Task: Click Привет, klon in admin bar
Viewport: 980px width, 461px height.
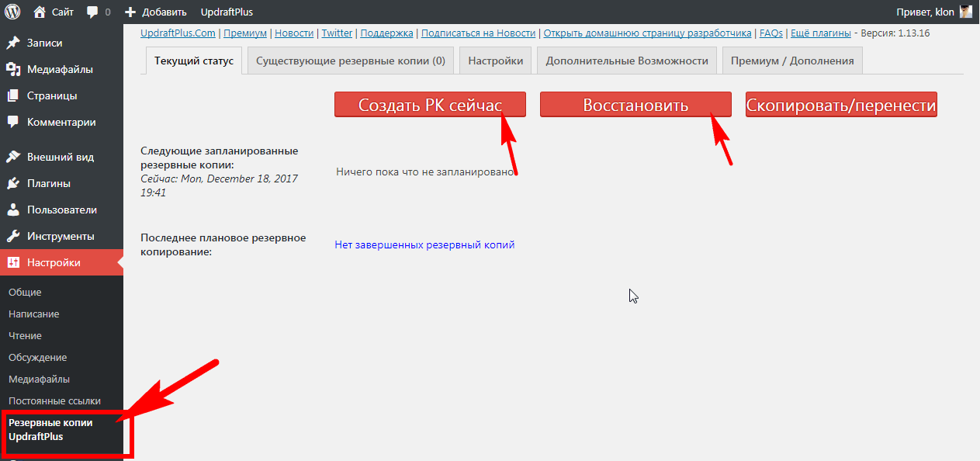Action: (925, 12)
